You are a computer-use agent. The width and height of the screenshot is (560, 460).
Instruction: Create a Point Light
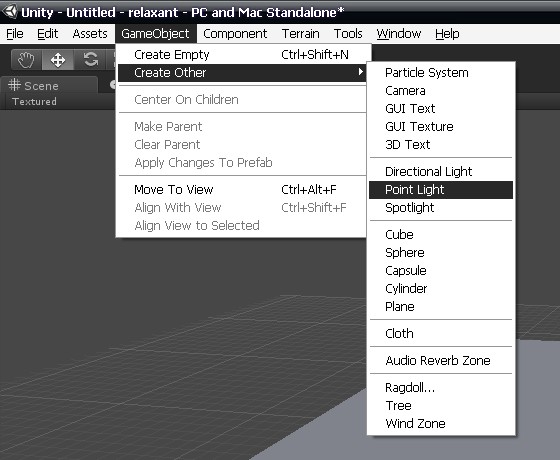(441, 190)
